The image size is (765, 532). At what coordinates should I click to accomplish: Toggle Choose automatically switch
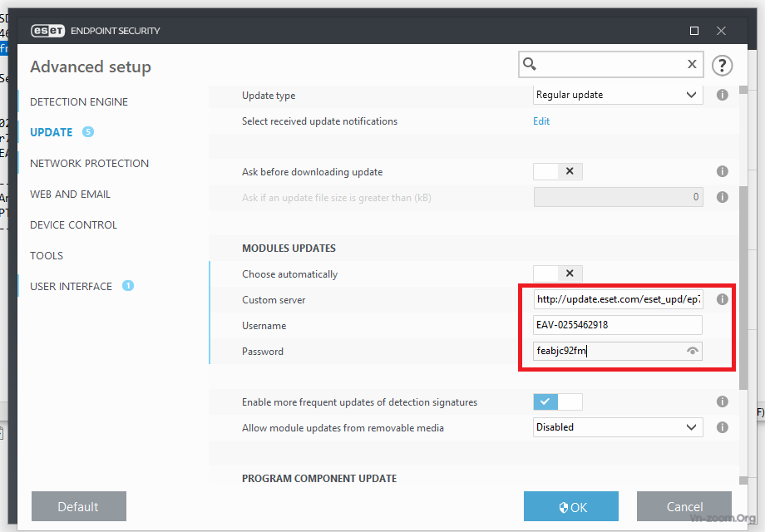tap(558, 273)
